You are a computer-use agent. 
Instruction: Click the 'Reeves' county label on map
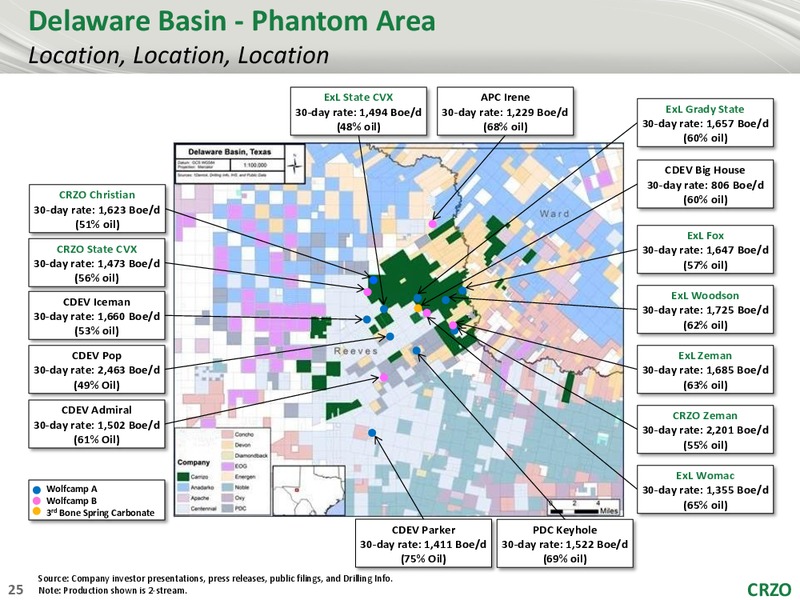(x=356, y=351)
